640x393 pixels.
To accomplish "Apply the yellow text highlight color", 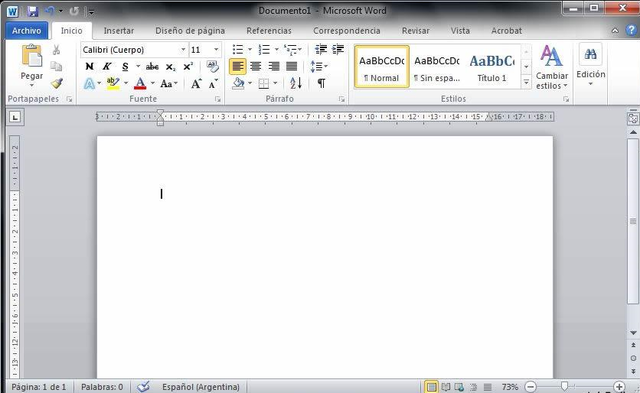I will (x=113, y=84).
